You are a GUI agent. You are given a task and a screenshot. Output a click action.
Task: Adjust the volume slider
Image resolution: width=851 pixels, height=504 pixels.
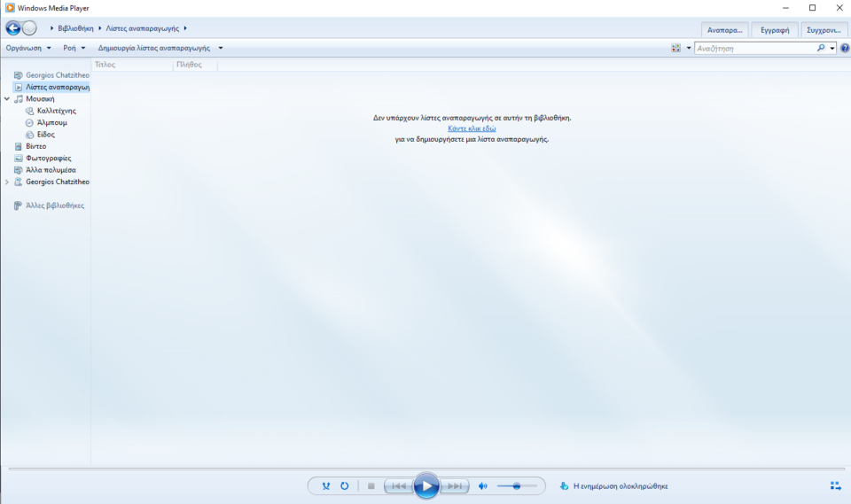click(x=517, y=486)
